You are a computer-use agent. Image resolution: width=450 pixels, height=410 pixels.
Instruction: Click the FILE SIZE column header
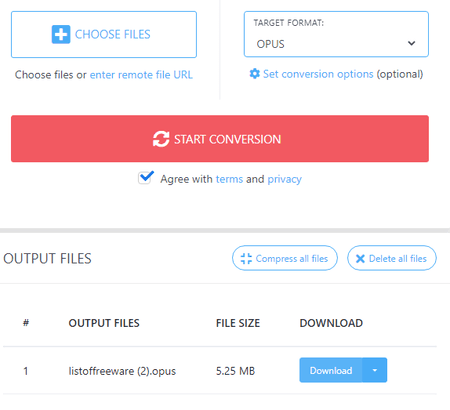(x=238, y=323)
